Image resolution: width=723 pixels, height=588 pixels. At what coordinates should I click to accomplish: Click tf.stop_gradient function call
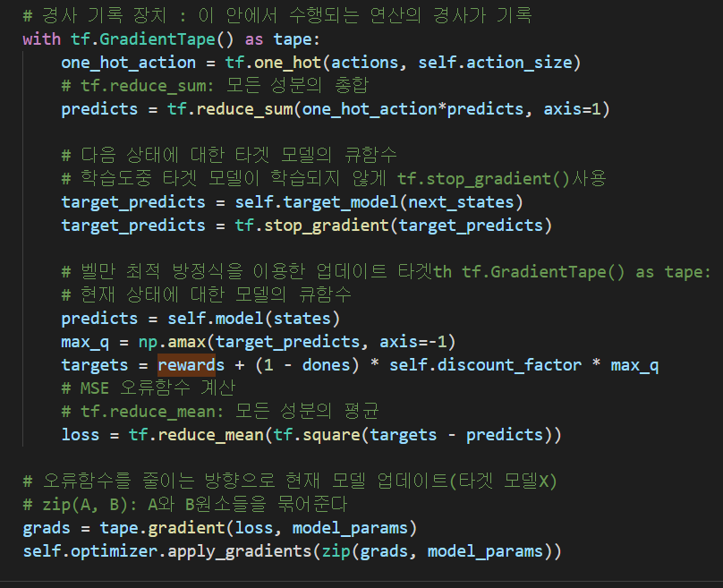point(312,226)
